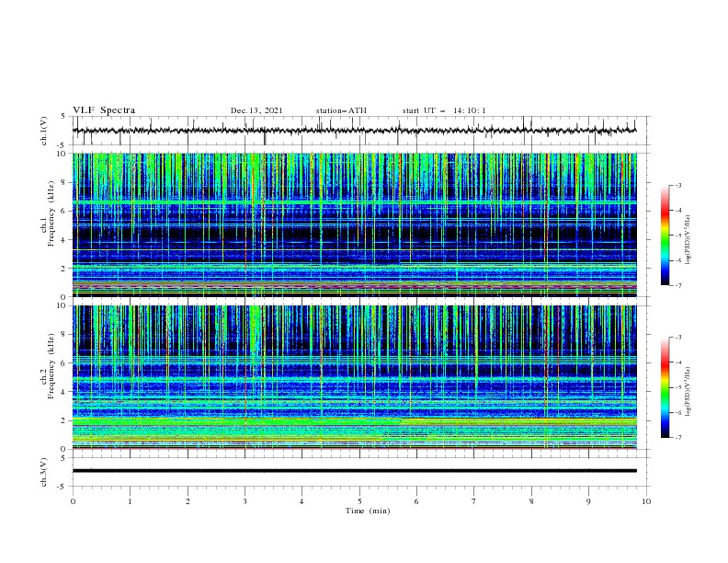Click the "-5" tick on ch.3(V) axis
The height and width of the screenshot is (563, 728).
click(63, 487)
